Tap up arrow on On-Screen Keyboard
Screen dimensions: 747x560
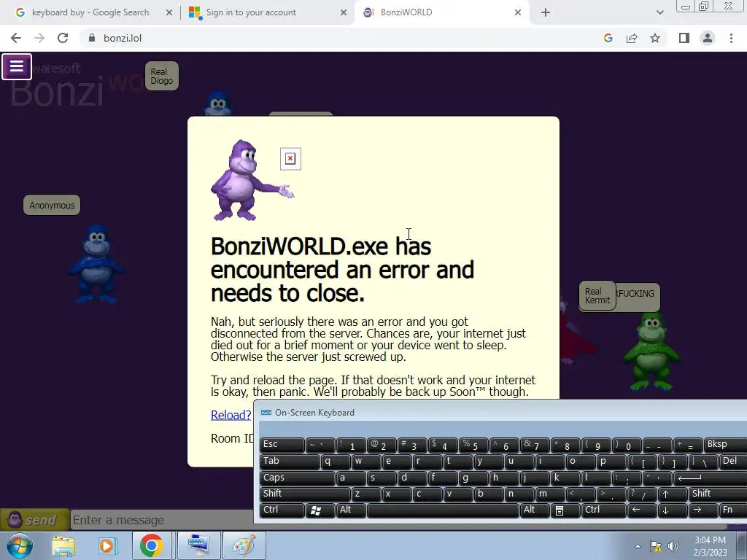[x=672, y=494]
